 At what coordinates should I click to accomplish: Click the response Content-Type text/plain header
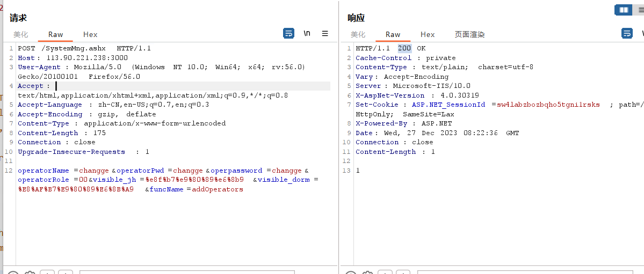444,67
